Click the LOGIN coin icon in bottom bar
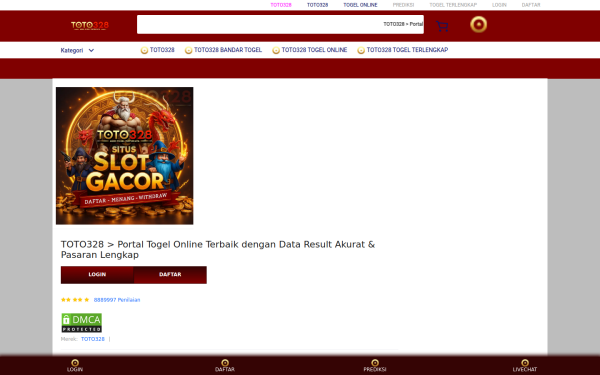 coord(75,362)
